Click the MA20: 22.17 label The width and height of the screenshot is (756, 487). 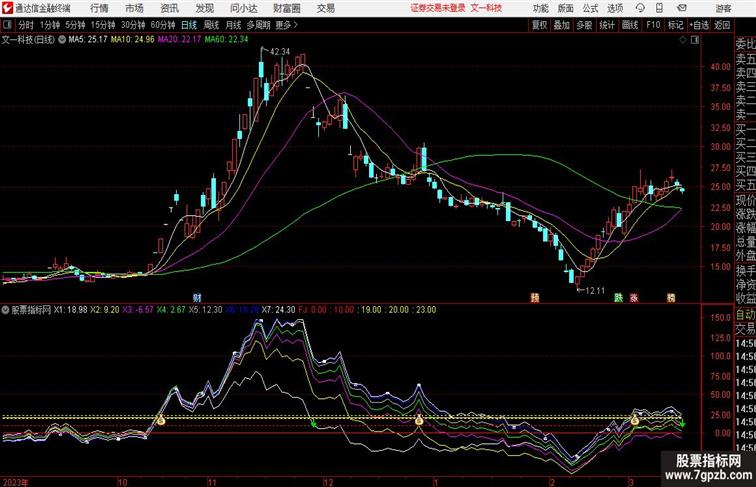[x=179, y=40]
